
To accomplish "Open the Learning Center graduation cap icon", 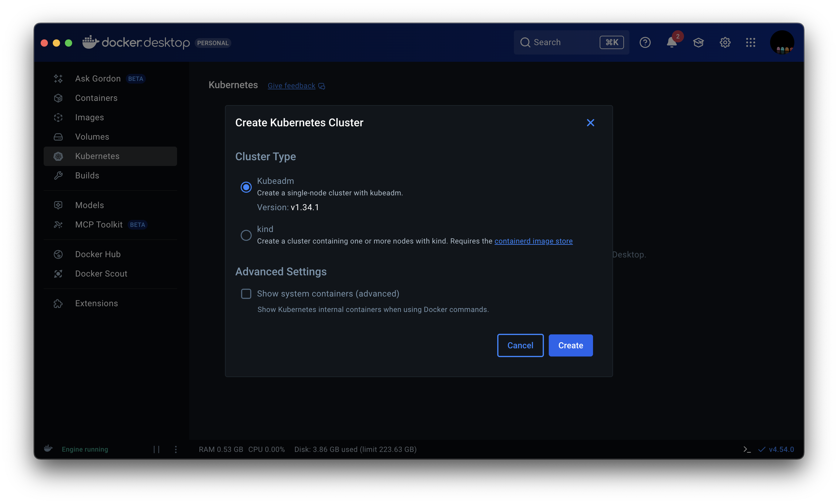I will point(698,42).
